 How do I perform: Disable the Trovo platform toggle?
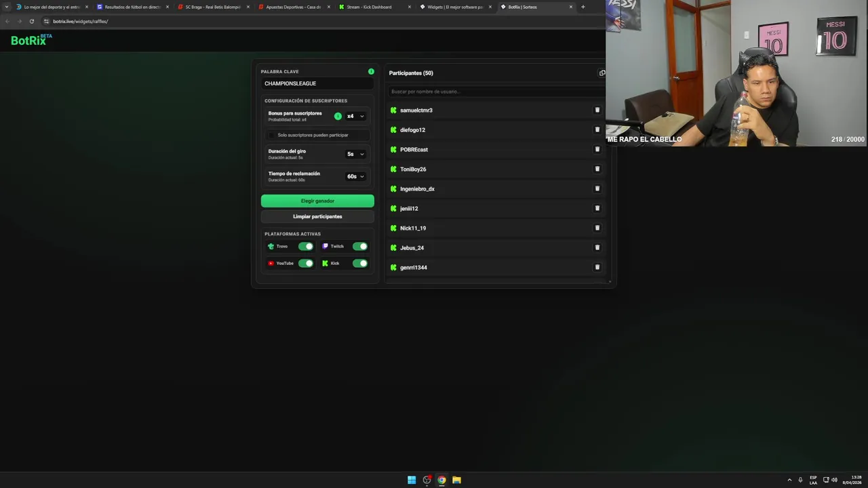[x=306, y=246]
